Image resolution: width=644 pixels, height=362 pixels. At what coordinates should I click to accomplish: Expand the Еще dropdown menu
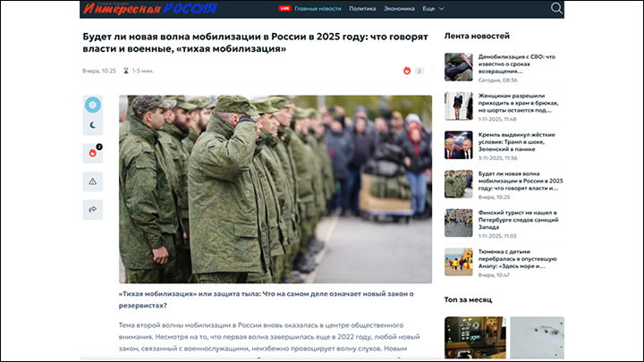click(434, 8)
